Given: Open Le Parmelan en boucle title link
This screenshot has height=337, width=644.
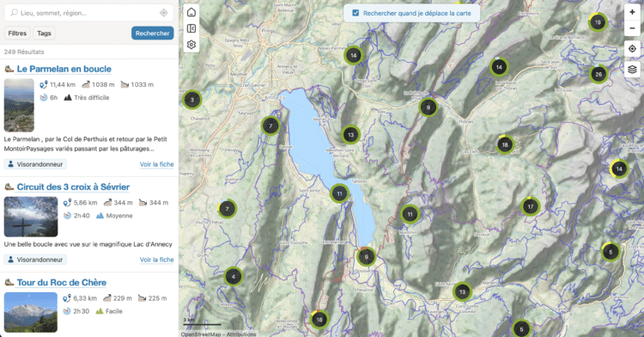Looking at the screenshot, I should (x=64, y=69).
